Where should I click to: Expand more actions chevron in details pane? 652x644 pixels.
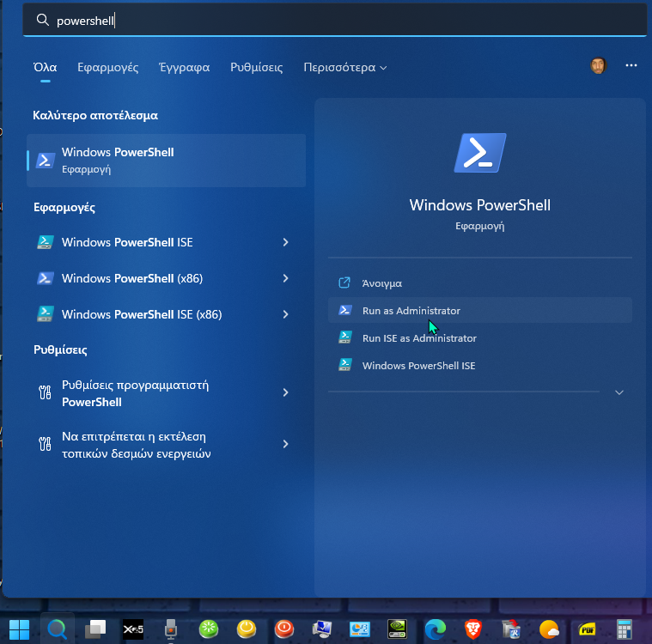click(619, 392)
